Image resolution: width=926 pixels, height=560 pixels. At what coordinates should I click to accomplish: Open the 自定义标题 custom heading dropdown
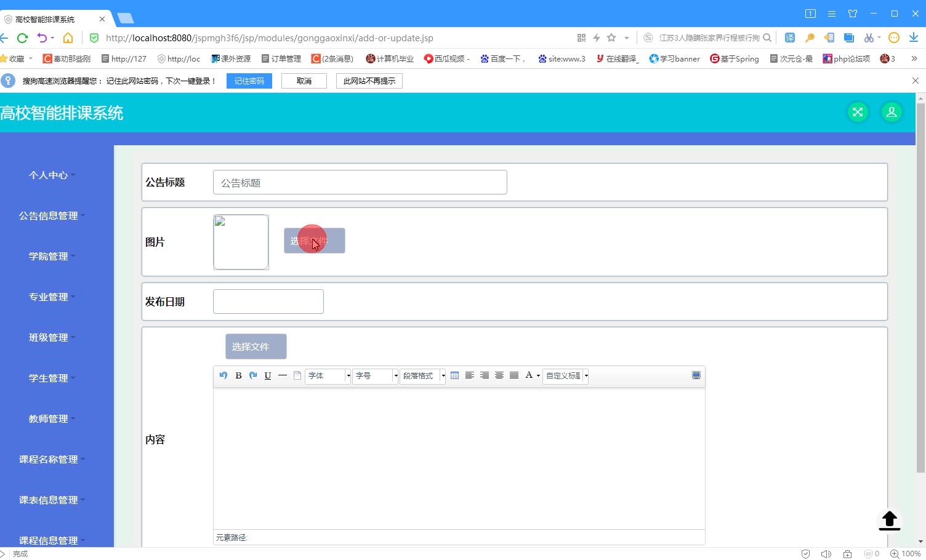point(566,376)
